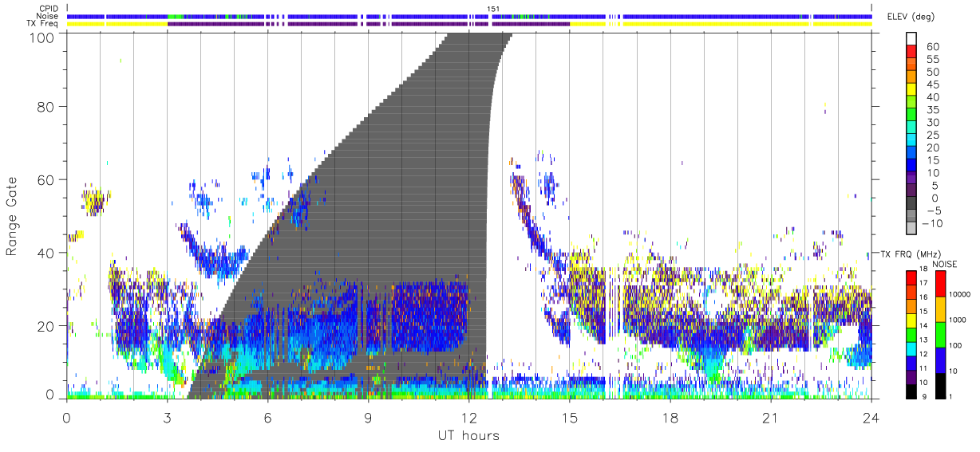The width and height of the screenshot is (980, 452).
Task: Pick the yellow 40–45 ELEV swatch
Action: (x=911, y=90)
